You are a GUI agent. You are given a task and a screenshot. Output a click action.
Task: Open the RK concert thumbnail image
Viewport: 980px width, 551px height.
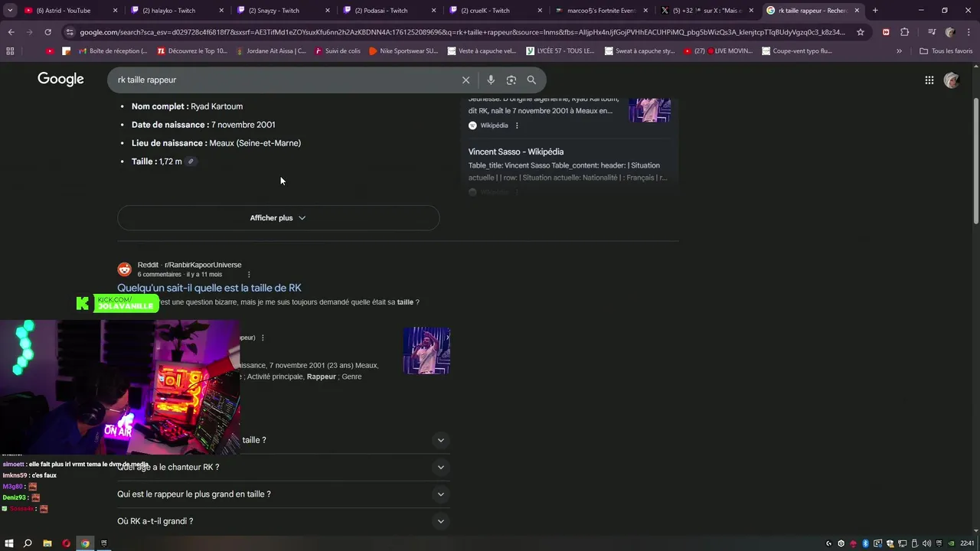click(x=426, y=350)
